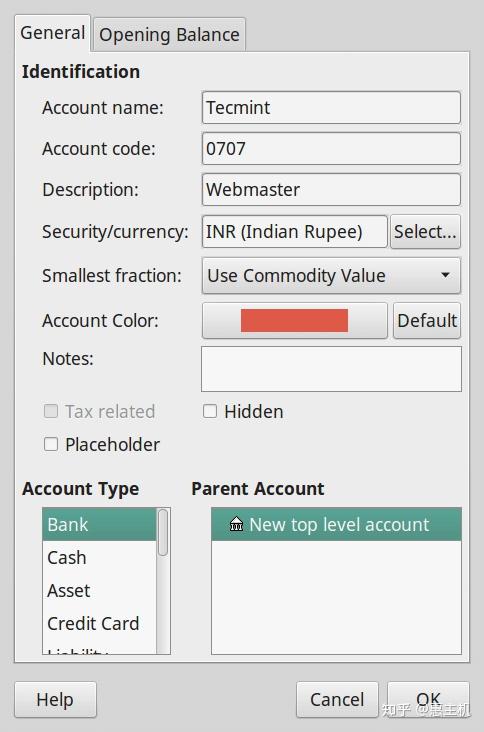Viewport: 484px width, 732px height.
Task: Pick New top level account as parent
Action: click(336, 524)
